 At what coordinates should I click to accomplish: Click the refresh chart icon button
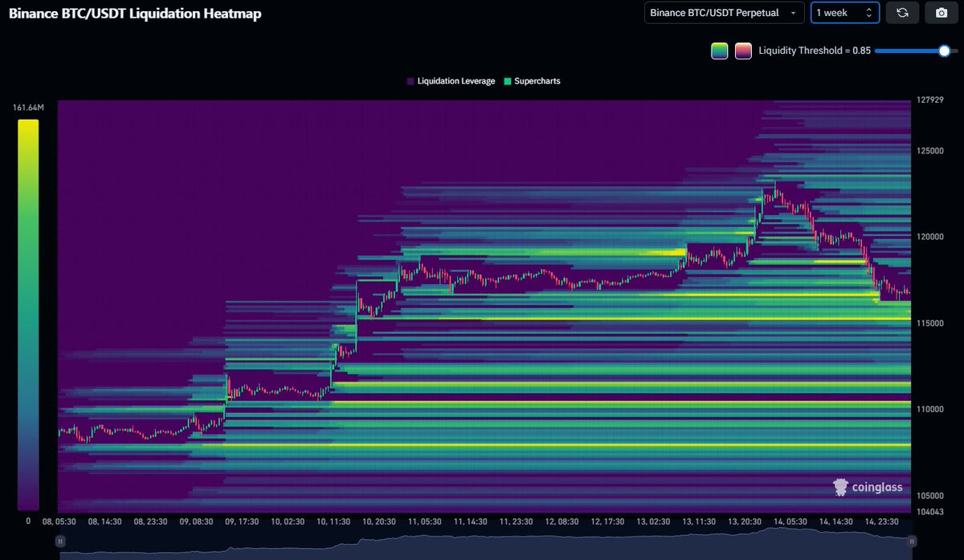(x=902, y=13)
